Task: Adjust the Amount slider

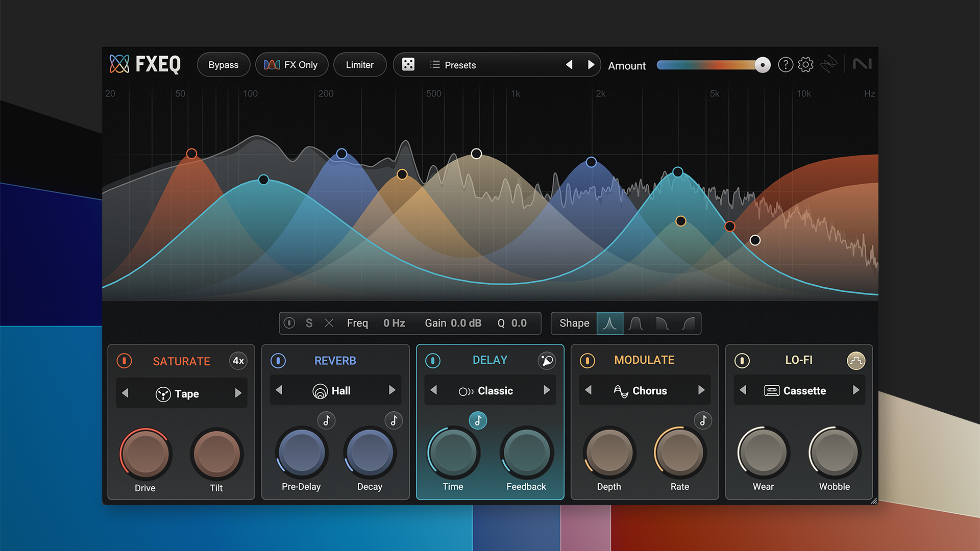Action: click(x=761, y=65)
